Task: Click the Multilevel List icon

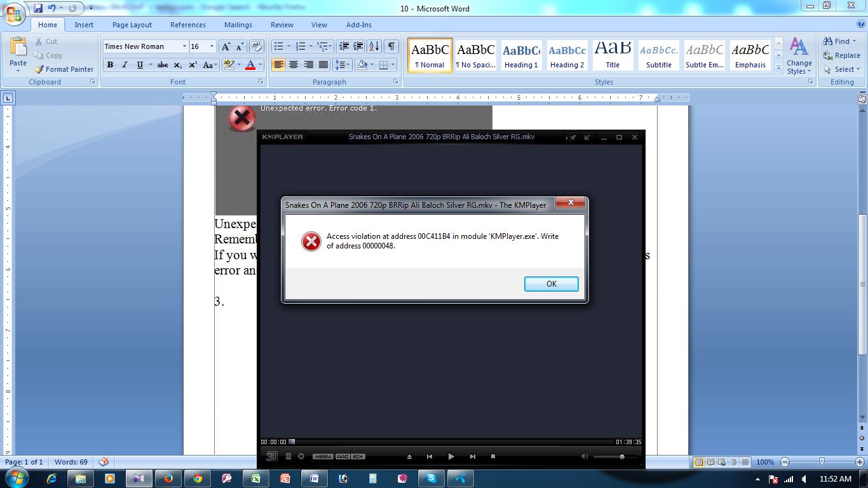Action: pyautogui.click(x=323, y=46)
